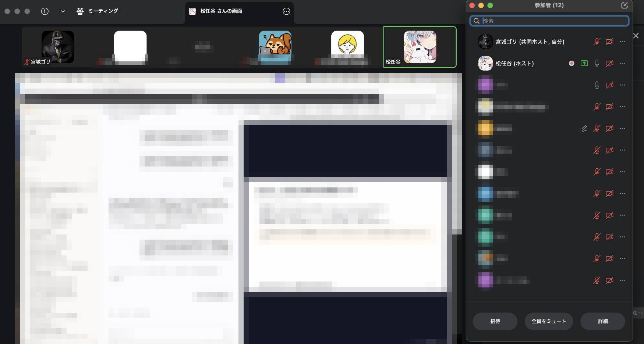Open more options for 宮城ゴリ (共同ホスト, 自分)
The height and width of the screenshot is (344, 644).
(x=622, y=42)
